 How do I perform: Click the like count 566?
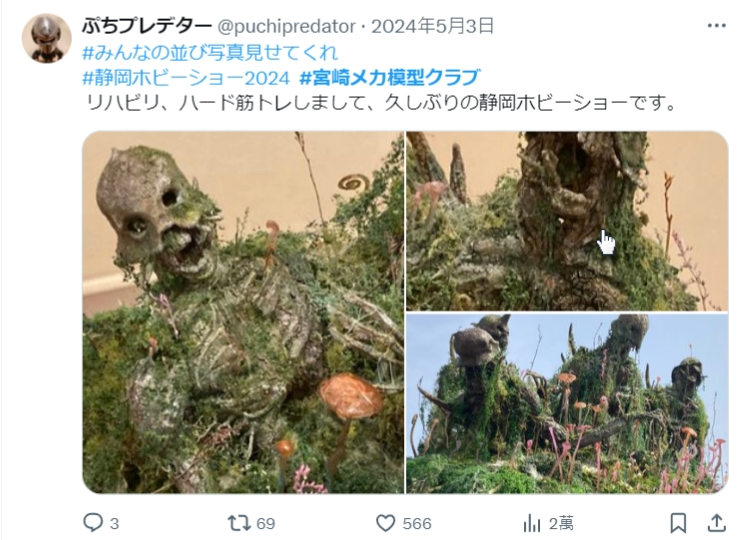coord(417,523)
